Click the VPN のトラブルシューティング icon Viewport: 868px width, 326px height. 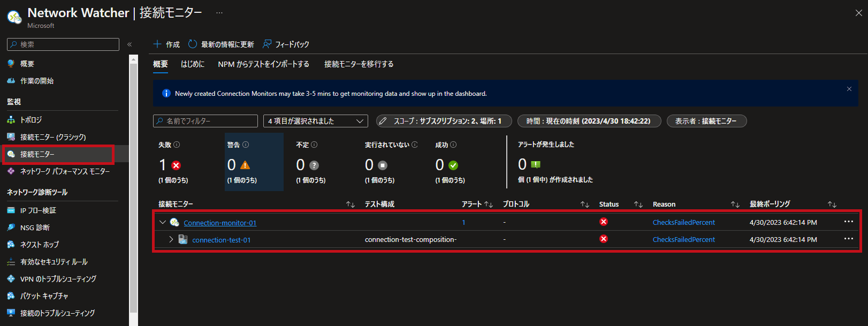(11, 279)
